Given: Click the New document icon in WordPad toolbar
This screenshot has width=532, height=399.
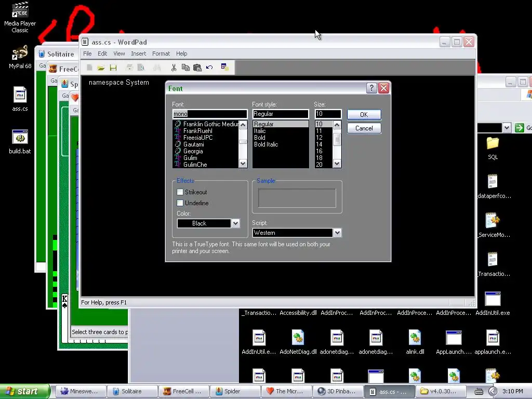Looking at the screenshot, I should tap(89, 68).
